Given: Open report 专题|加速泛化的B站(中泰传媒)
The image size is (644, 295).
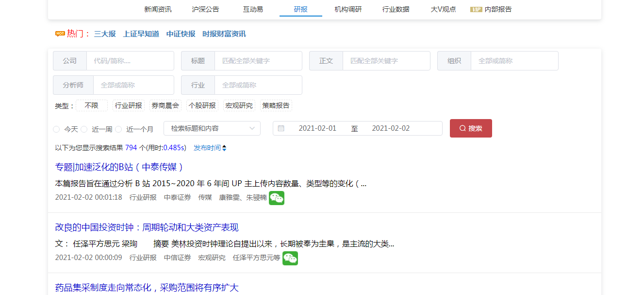Looking at the screenshot, I should [x=119, y=167].
